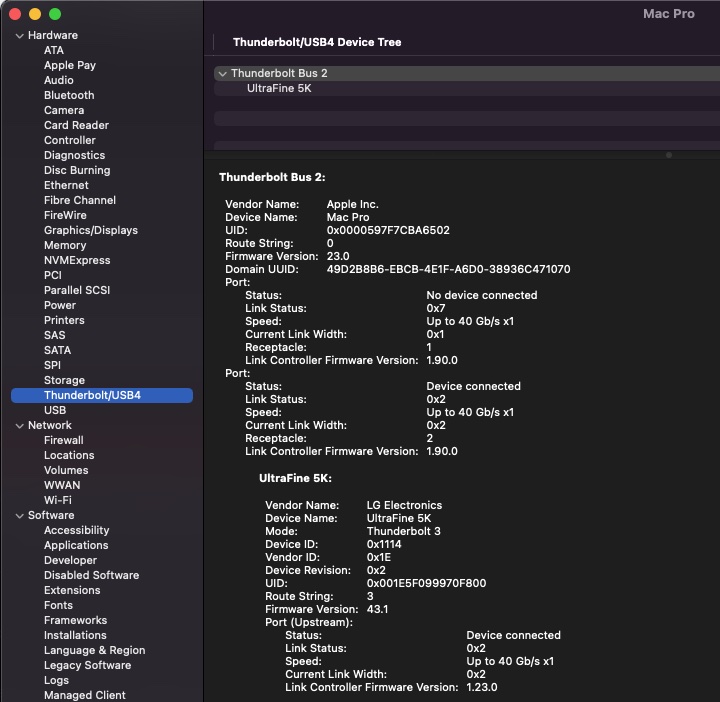Select Thunderbolt Bus 2 row
The height and width of the screenshot is (702, 720).
coord(279,74)
